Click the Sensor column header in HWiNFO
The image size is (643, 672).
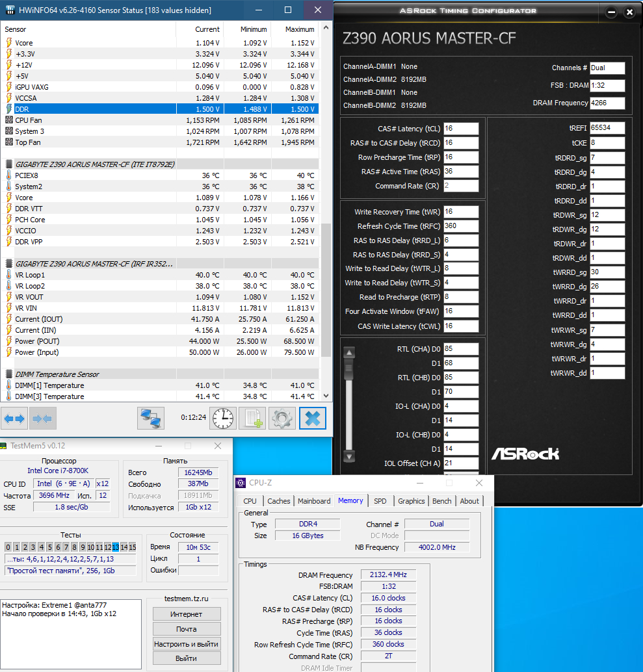tap(88, 29)
